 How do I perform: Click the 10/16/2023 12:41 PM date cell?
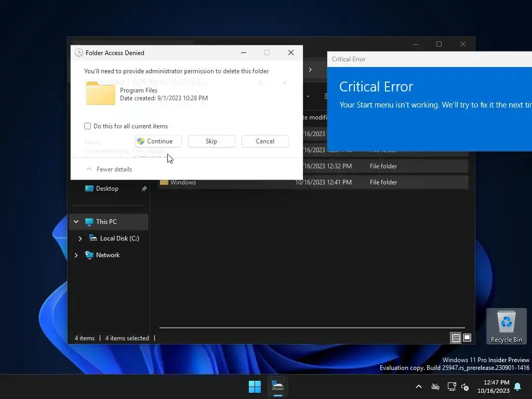pos(323,182)
